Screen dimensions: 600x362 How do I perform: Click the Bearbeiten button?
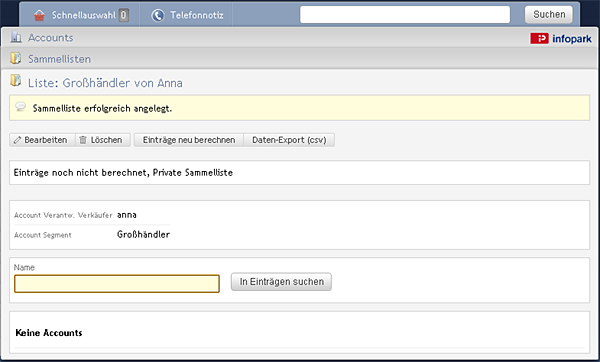click(x=42, y=140)
